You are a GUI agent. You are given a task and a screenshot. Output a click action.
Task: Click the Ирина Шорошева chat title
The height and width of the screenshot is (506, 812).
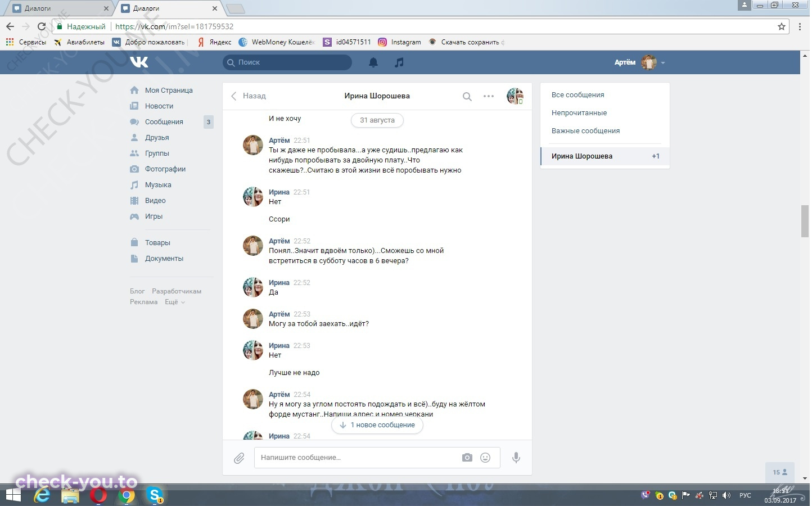tap(377, 96)
